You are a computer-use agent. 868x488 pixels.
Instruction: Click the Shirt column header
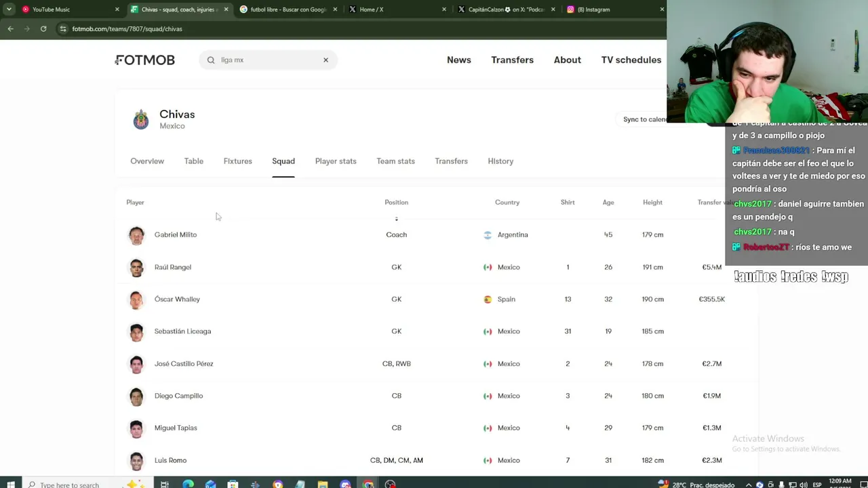tap(568, 202)
